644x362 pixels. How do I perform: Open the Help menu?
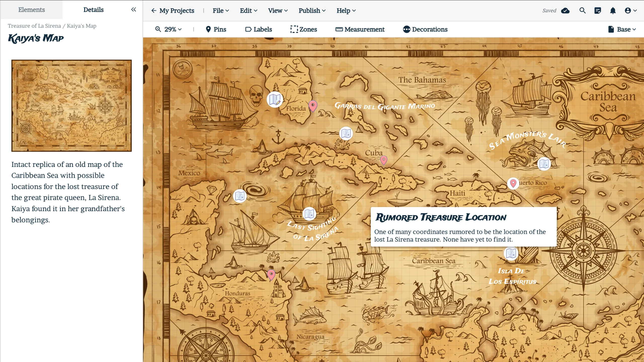pyautogui.click(x=346, y=11)
